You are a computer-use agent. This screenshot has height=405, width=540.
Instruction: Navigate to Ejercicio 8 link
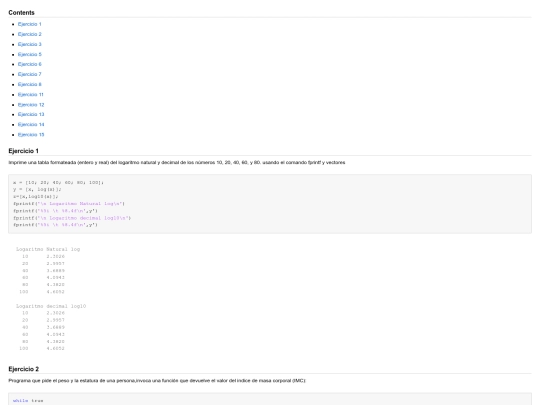(x=30, y=84)
